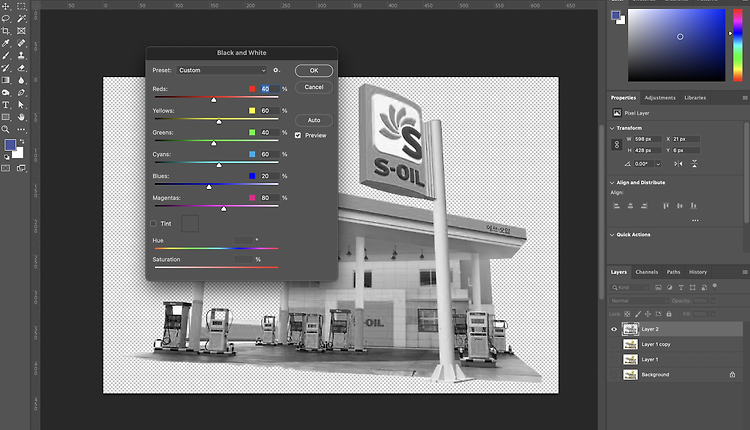Image resolution: width=750 pixels, height=430 pixels.
Task: Open preset options gear in dialog
Action: coord(276,70)
